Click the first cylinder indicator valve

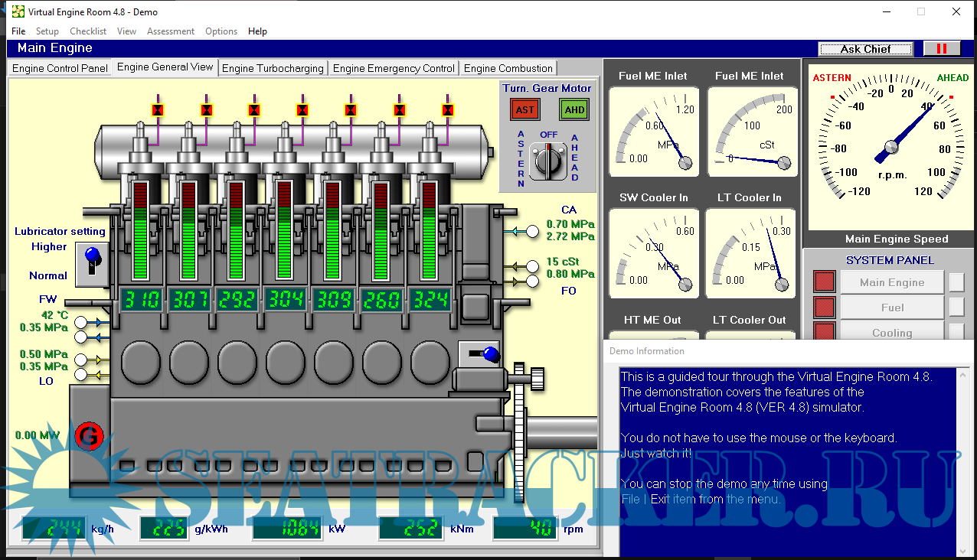click(158, 110)
